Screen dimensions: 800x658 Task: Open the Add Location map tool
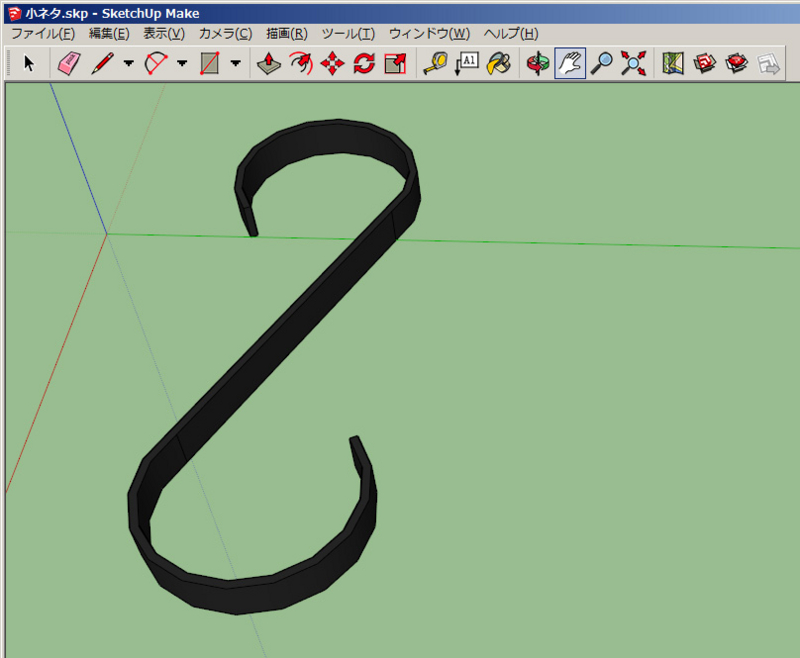tap(673, 63)
